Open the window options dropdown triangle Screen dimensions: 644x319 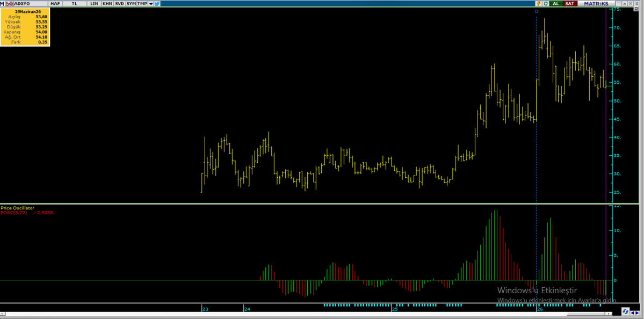(x=619, y=3)
